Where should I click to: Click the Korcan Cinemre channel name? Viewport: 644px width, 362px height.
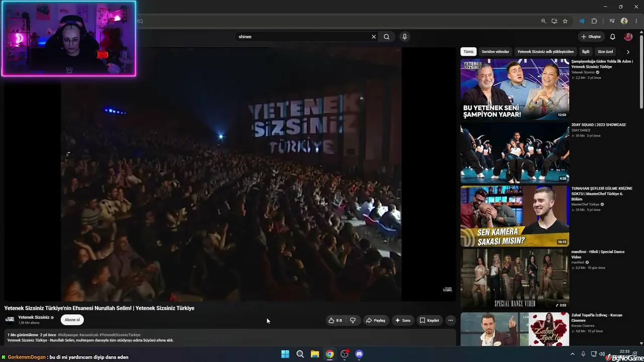click(x=583, y=326)
